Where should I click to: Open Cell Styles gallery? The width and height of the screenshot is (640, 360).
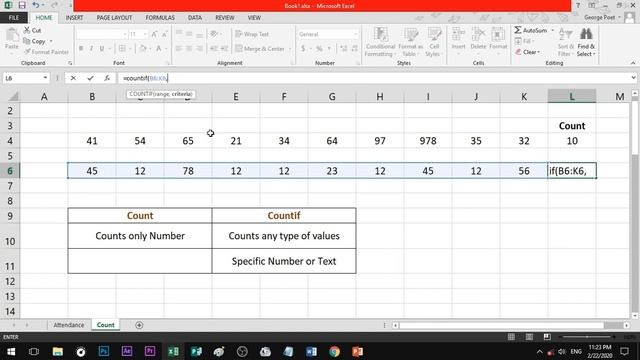pyautogui.click(x=434, y=42)
